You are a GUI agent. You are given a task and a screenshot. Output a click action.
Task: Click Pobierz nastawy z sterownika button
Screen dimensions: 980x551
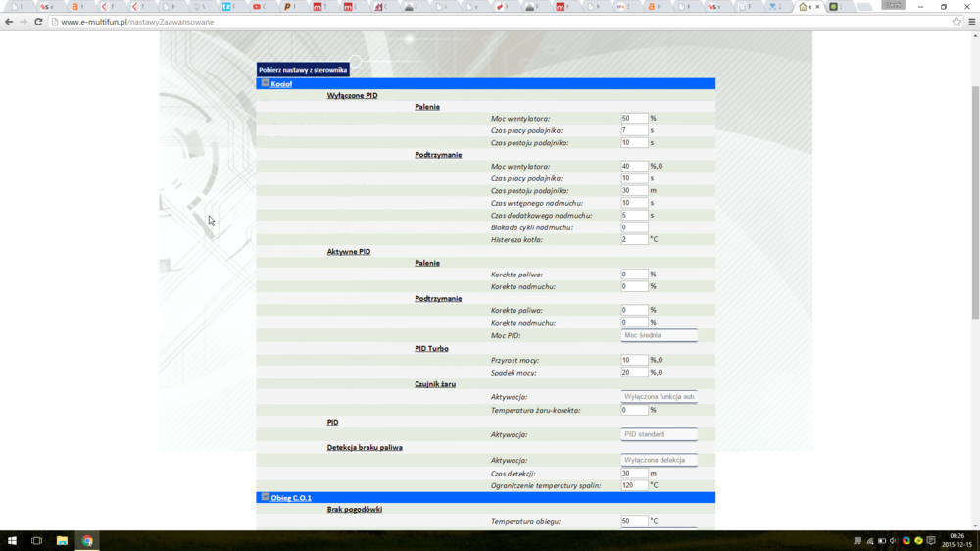coord(303,70)
